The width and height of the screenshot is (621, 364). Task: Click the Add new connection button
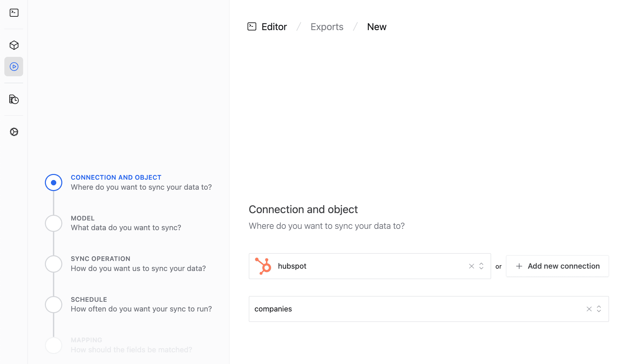point(557,266)
